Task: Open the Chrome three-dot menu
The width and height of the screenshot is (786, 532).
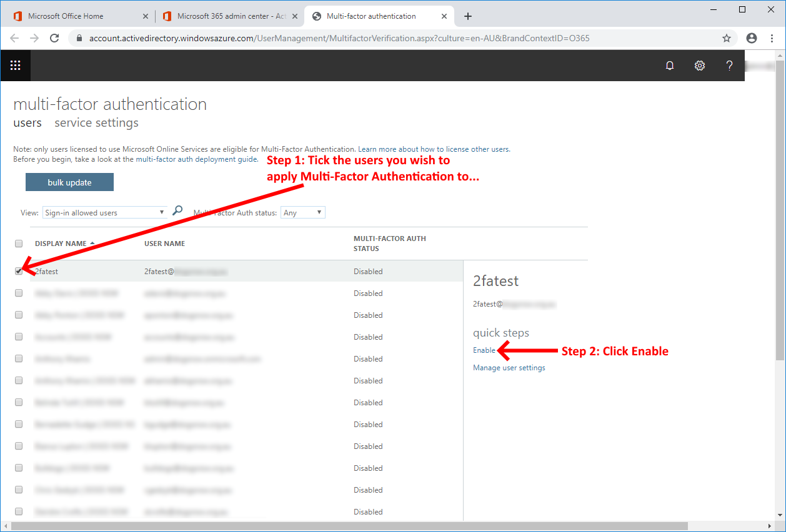Action: pos(773,38)
